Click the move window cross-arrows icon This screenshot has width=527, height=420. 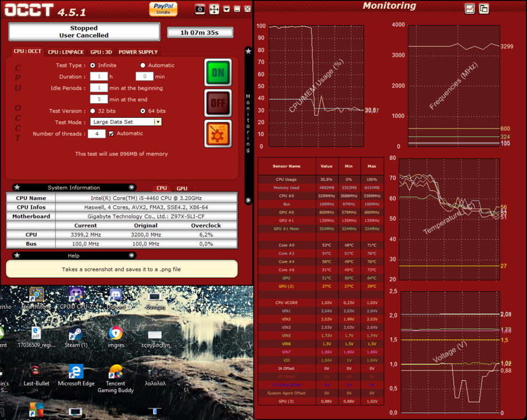(x=214, y=9)
